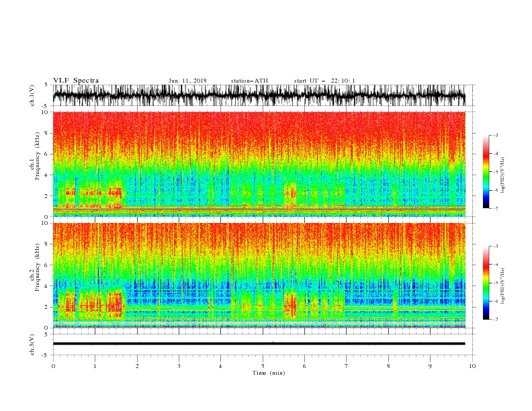
Task: Click the "-7" tick on ch.1 colorbar
Action: [495, 208]
